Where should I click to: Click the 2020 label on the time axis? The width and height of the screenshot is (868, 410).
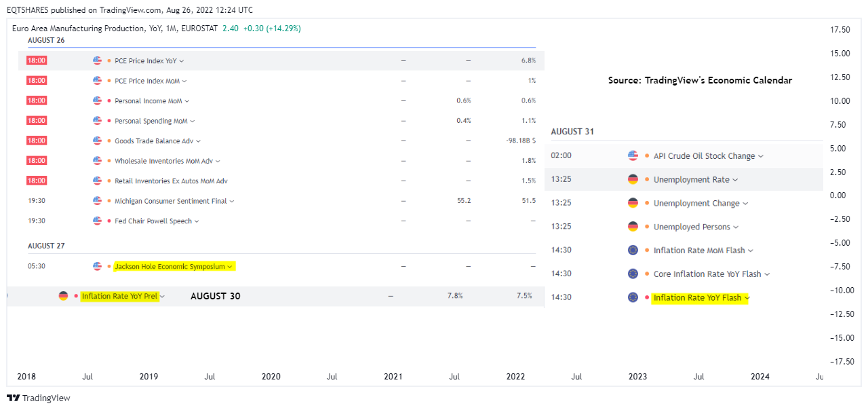pyautogui.click(x=271, y=377)
